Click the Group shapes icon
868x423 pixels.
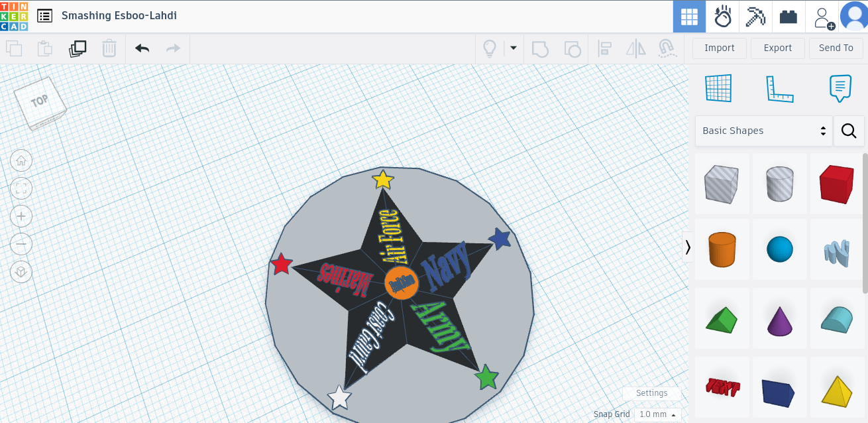coord(541,48)
